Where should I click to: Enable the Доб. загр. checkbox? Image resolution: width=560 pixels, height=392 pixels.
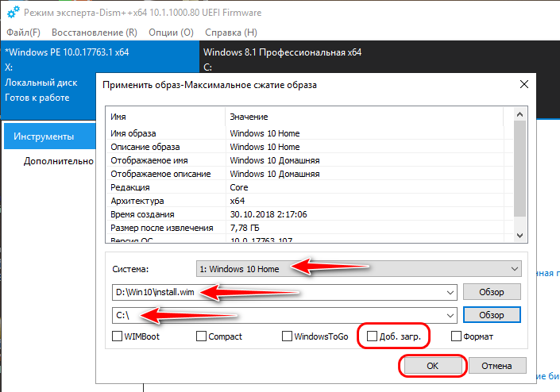pos(373,336)
